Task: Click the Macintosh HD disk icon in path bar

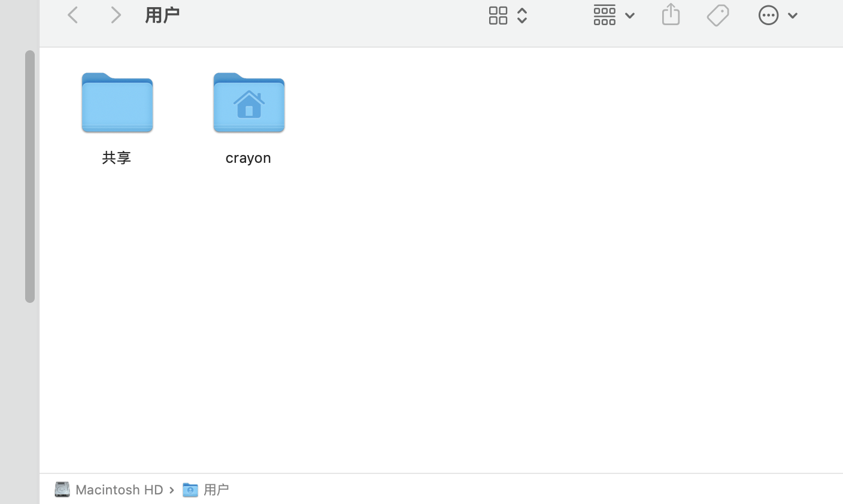Action: coord(62,489)
